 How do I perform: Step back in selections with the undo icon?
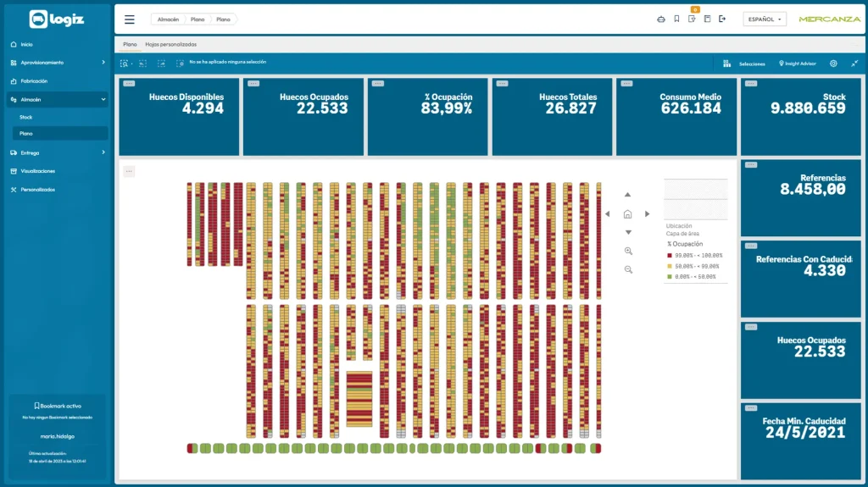(x=142, y=64)
